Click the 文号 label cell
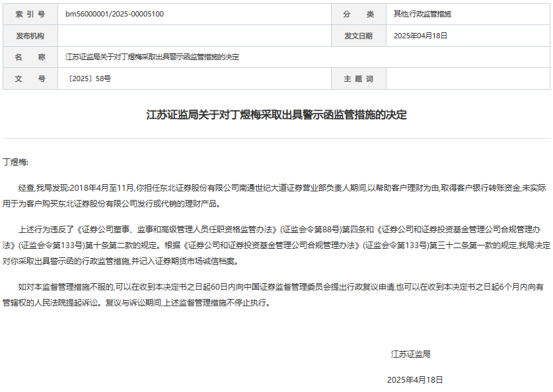The image size is (553, 392). (30, 79)
